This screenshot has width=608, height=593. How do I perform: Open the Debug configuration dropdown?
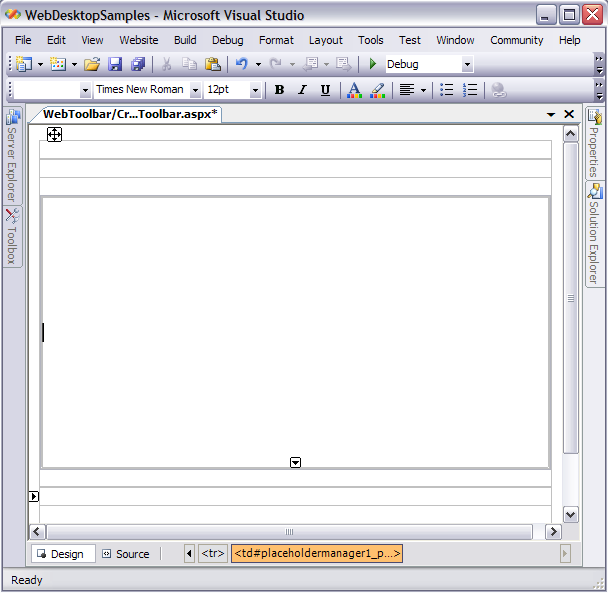click(467, 64)
